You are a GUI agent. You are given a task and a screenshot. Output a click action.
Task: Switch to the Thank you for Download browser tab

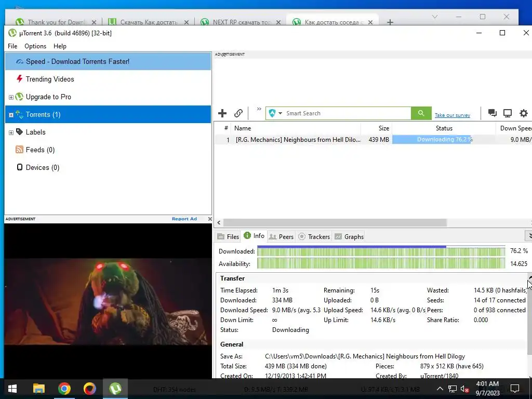tap(56, 22)
